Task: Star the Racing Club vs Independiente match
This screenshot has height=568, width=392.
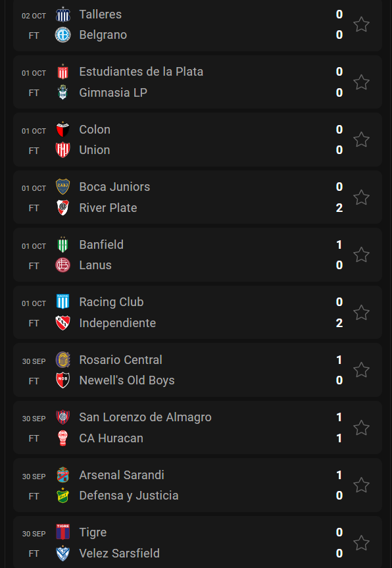Action: point(361,313)
